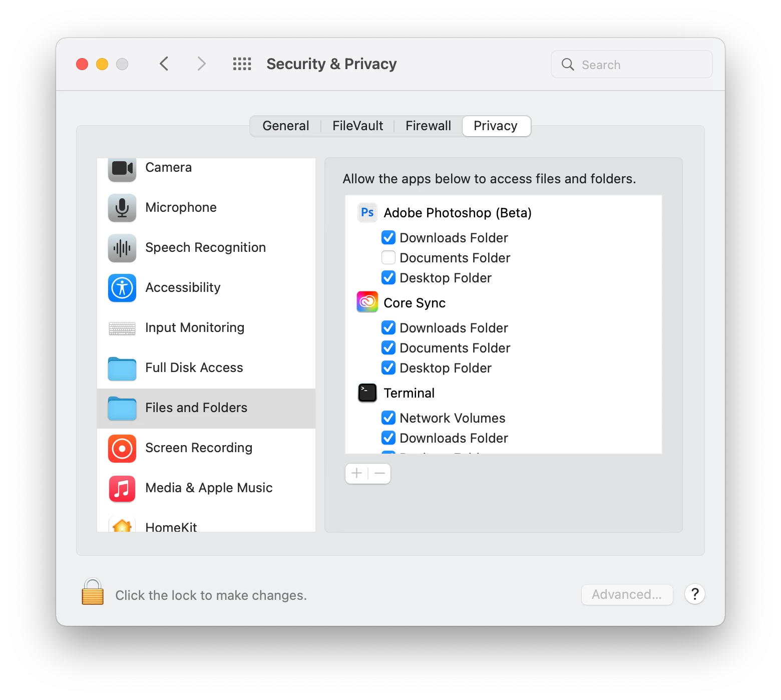
Task: Click inside the Search field
Action: 632,65
